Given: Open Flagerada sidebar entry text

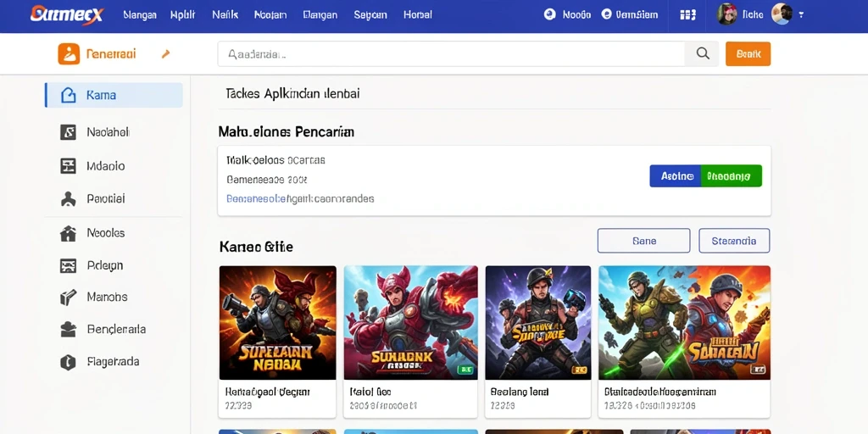Looking at the screenshot, I should tap(113, 362).
